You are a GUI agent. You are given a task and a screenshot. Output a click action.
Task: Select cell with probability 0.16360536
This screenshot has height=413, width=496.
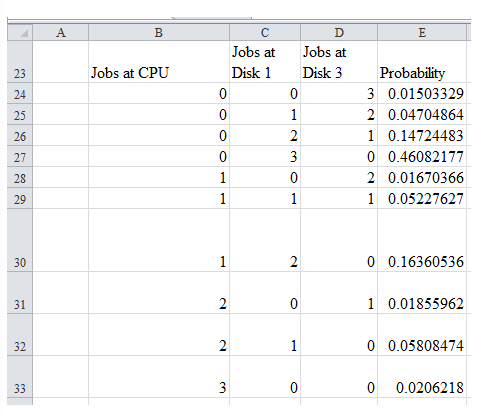[x=422, y=240]
